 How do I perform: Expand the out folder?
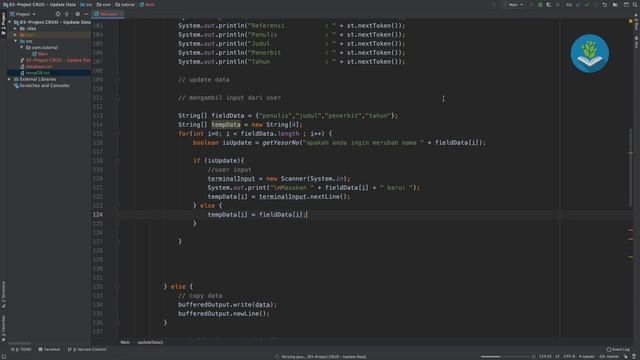(16, 35)
